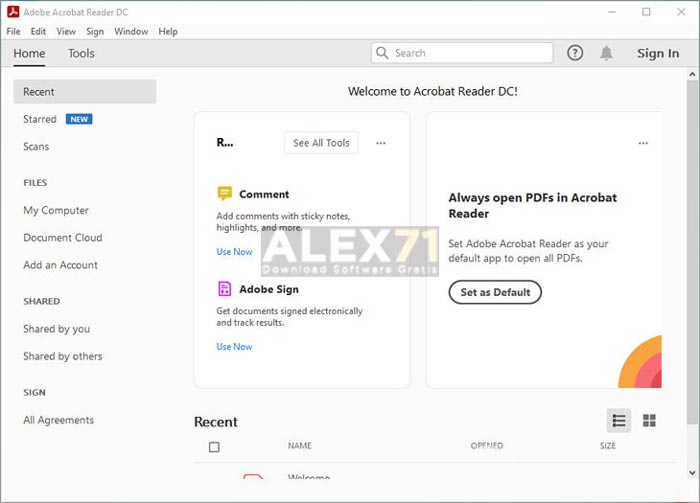Image resolution: width=700 pixels, height=503 pixels.
Task: Click the Adobe Sign document icon
Action: [x=224, y=289]
